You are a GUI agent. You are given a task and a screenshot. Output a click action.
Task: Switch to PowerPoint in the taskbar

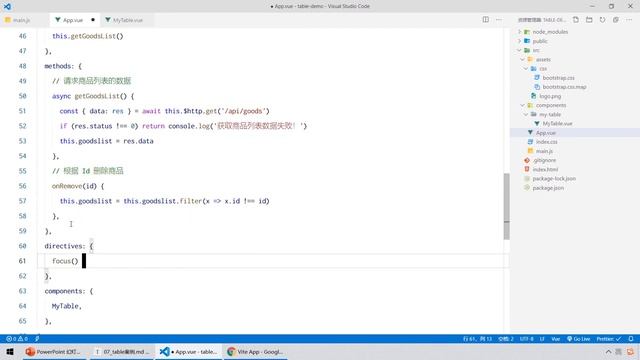point(55,351)
